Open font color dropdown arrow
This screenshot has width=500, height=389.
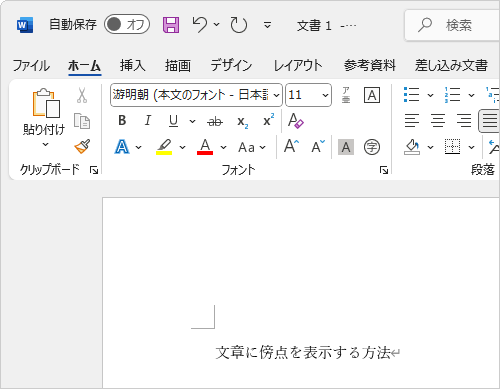[x=223, y=147]
